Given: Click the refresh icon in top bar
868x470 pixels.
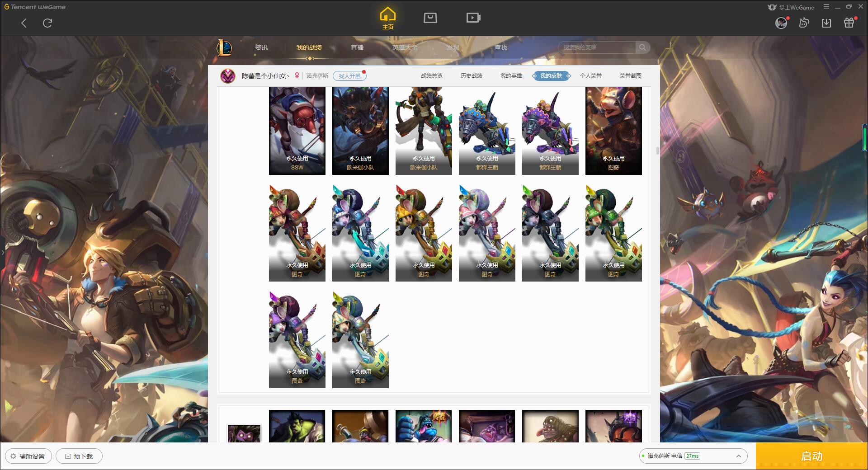Looking at the screenshot, I should pyautogui.click(x=47, y=23).
